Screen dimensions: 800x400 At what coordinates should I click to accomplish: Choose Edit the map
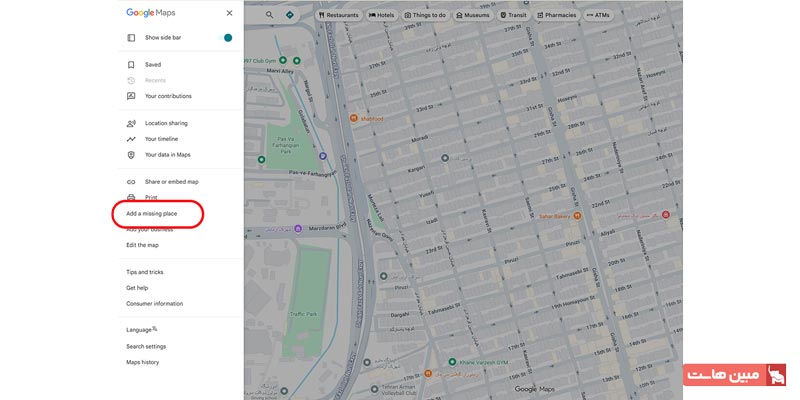[142, 245]
